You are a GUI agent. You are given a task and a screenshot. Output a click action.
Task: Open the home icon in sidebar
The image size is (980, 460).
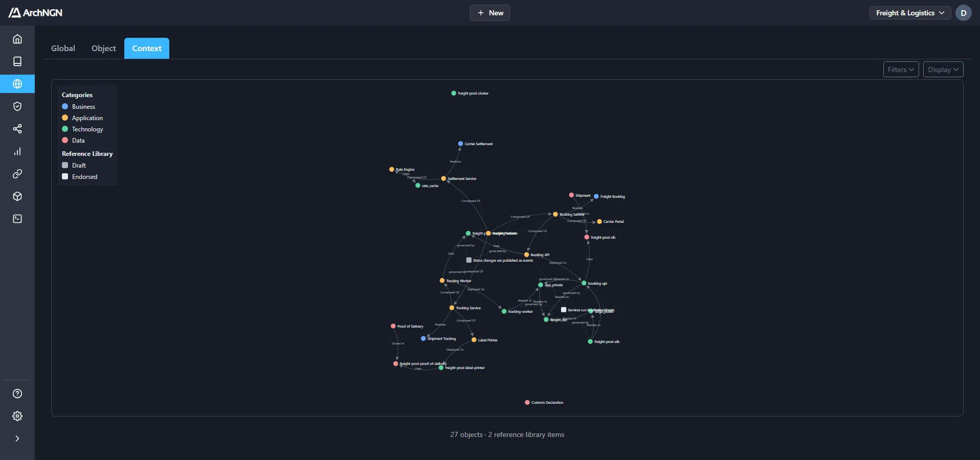click(x=17, y=39)
